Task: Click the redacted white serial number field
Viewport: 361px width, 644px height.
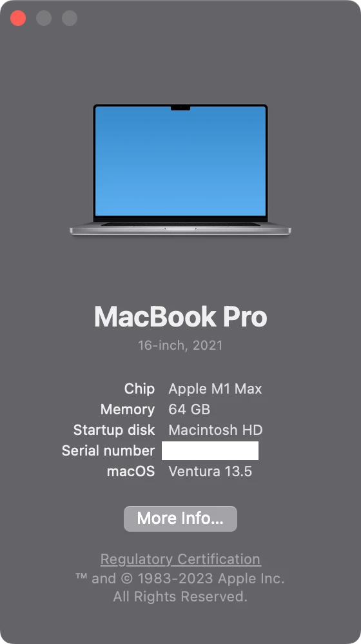Action: 210,450
